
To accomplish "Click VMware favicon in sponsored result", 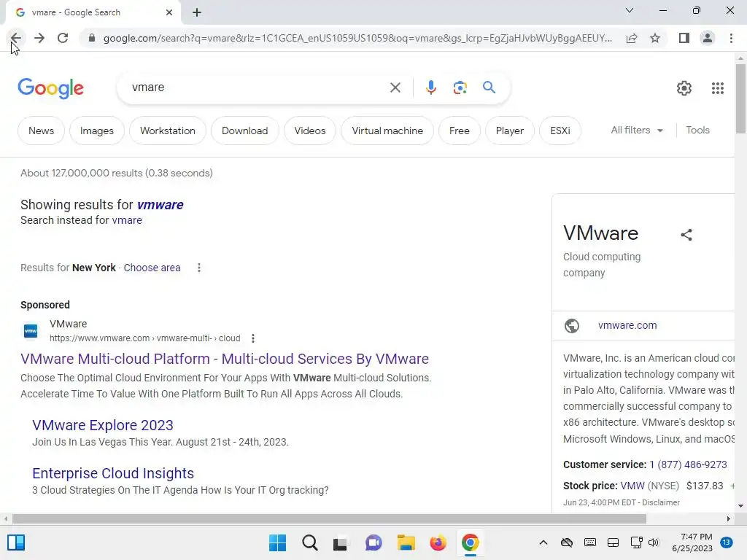I will coord(31,330).
